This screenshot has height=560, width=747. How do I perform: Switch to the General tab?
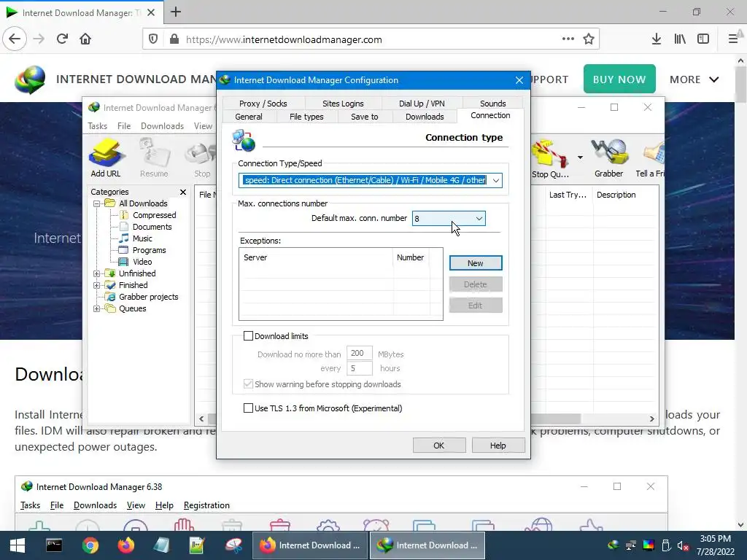click(x=249, y=117)
